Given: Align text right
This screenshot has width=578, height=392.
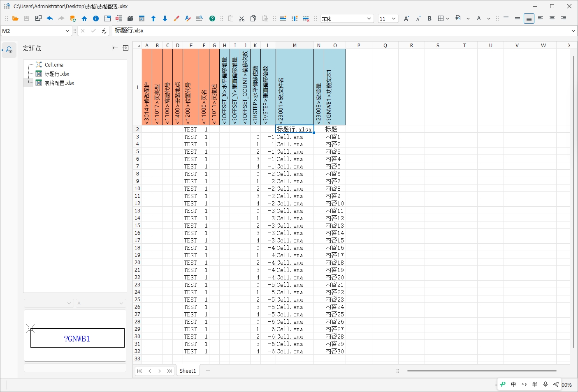Looking at the screenshot, I should pos(564,18).
